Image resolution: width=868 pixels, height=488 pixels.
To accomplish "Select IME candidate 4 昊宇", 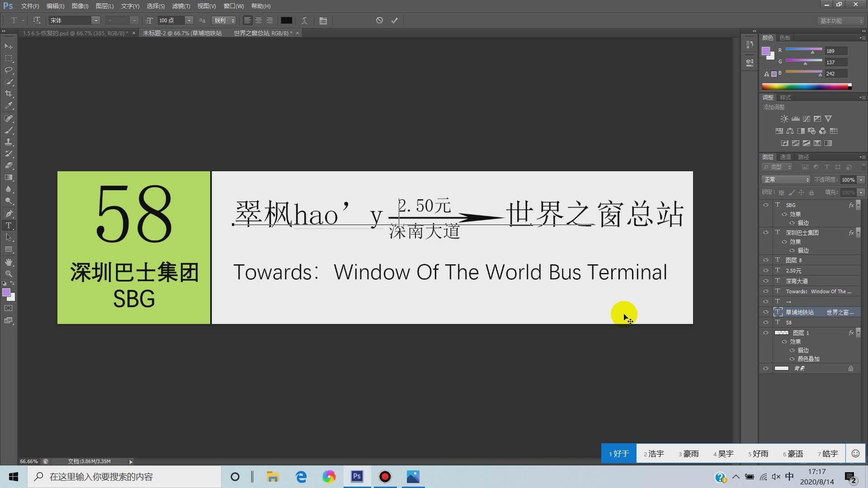I will 723,454.
